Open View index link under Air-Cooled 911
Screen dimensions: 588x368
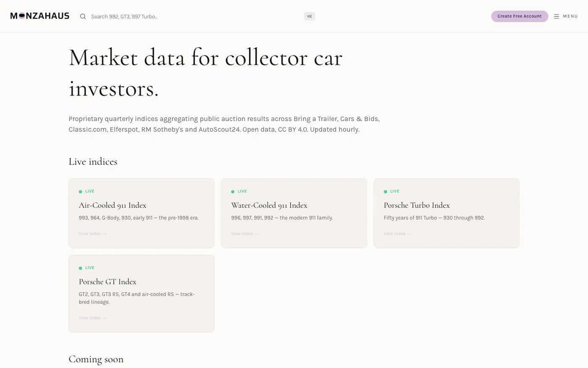92,234
